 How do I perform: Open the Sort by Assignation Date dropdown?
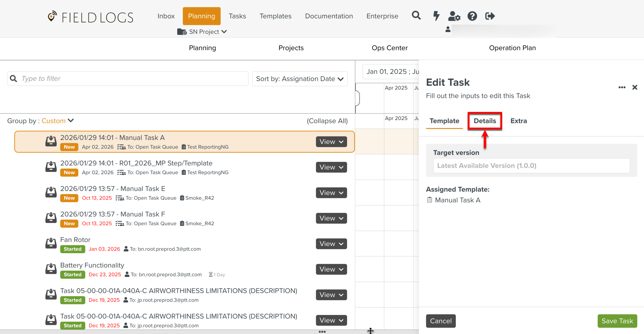point(300,79)
